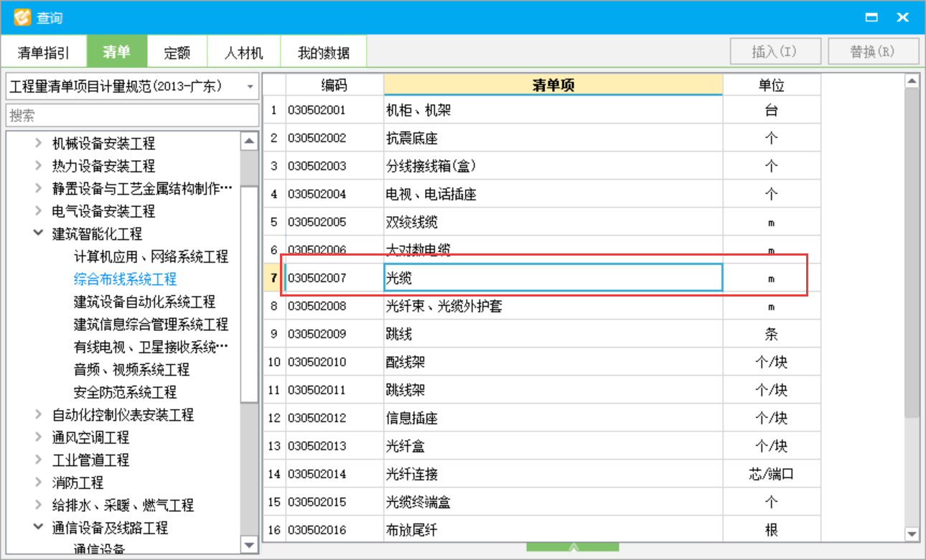The width and height of the screenshot is (926, 560).
Task: Click table scrollbar up arrow
Action: (x=912, y=81)
